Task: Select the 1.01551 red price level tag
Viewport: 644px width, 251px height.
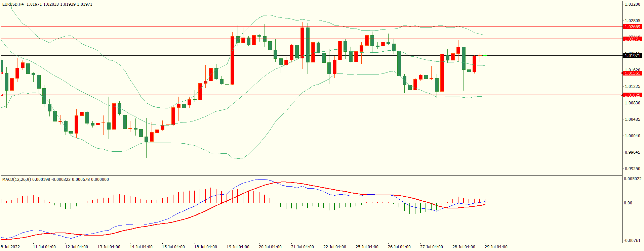Action: (x=632, y=73)
